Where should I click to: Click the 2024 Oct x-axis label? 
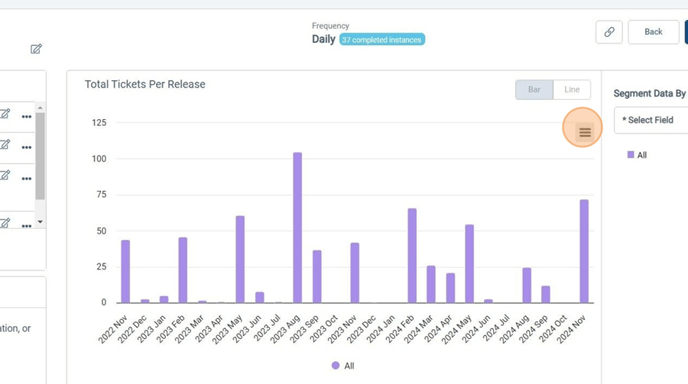click(553, 328)
